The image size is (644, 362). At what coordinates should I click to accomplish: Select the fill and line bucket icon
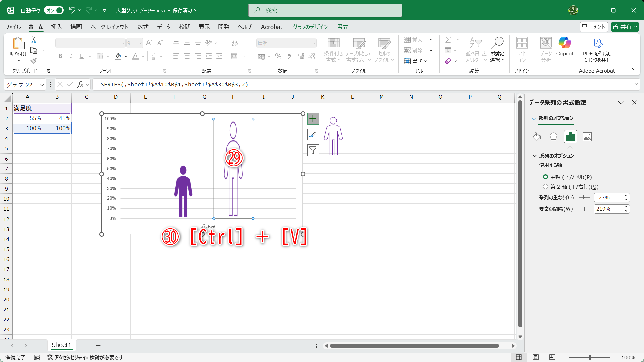click(537, 137)
